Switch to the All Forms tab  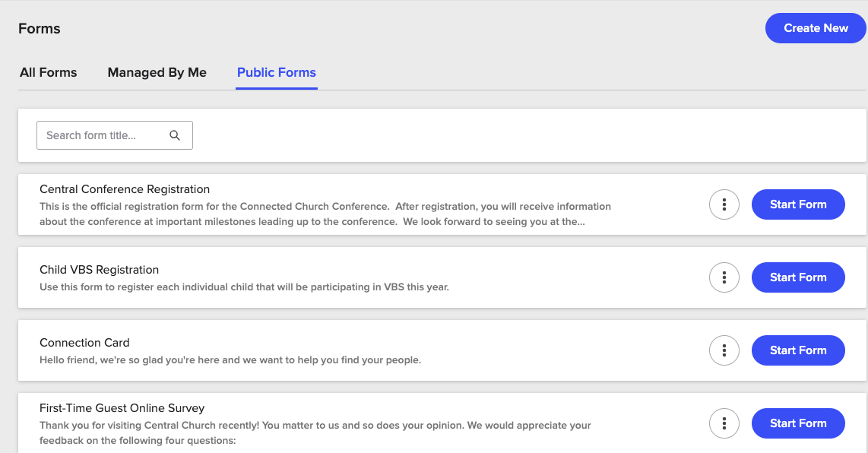pyautogui.click(x=48, y=72)
